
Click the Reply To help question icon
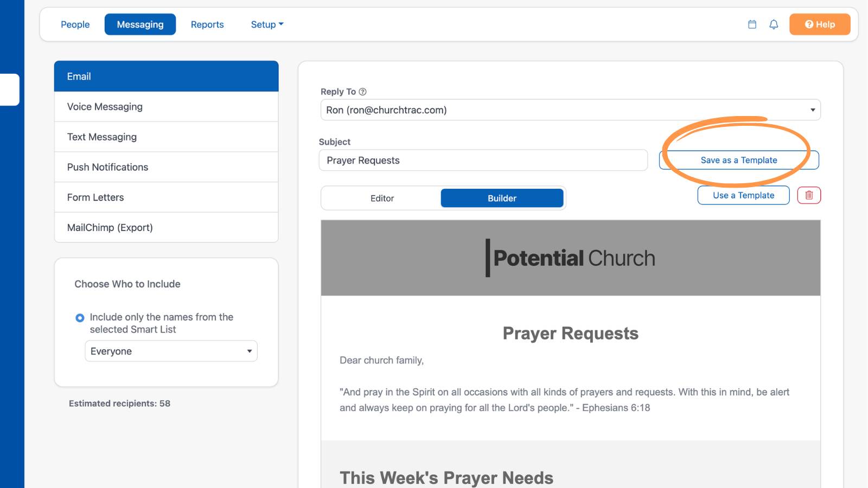[x=362, y=92]
